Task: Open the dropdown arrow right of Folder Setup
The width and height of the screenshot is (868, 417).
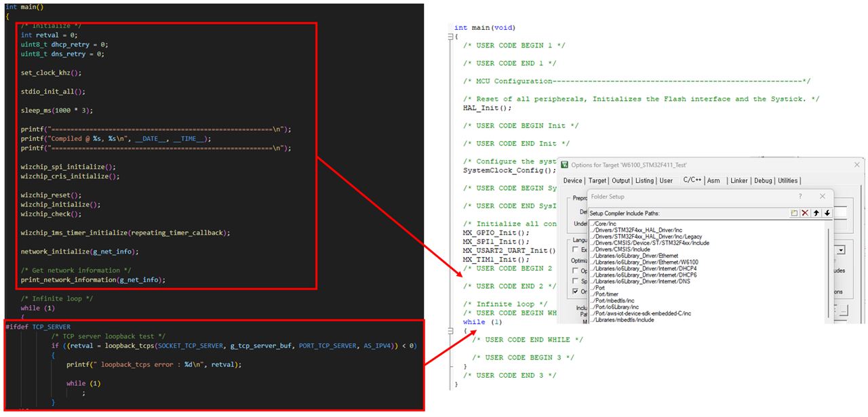Action: (x=841, y=250)
